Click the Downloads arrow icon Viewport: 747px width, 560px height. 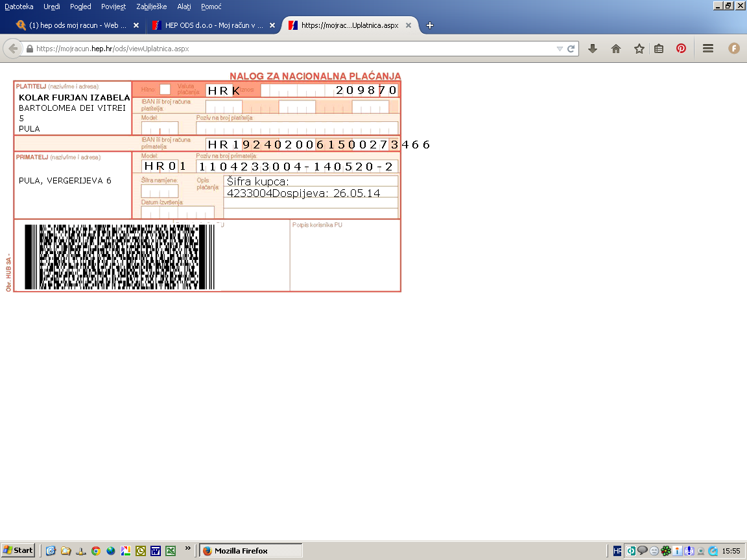tap(592, 49)
